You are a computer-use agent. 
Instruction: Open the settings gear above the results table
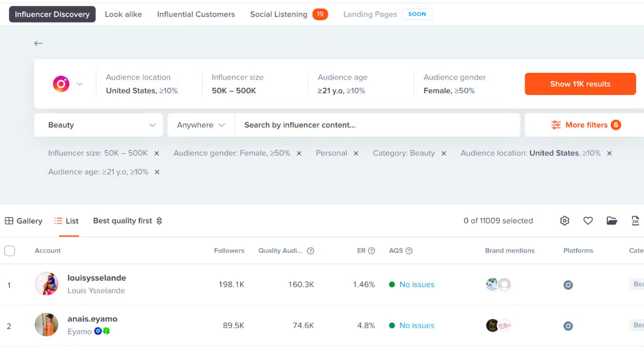564,221
